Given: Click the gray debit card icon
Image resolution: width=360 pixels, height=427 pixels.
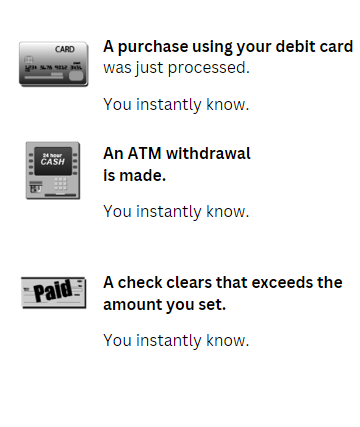Looking at the screenshot, I should click(54, 64).
